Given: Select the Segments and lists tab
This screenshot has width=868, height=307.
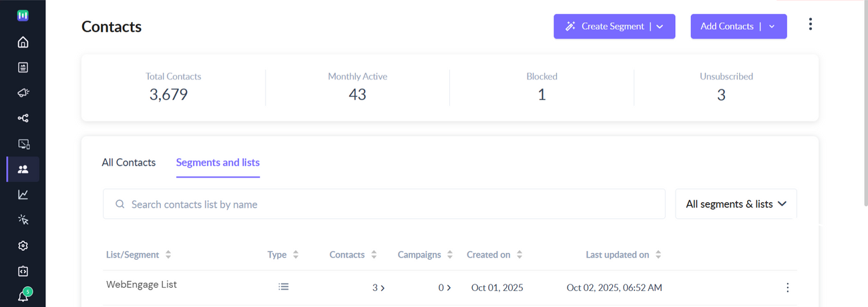Looking at the screenshot, I should 218,162.
